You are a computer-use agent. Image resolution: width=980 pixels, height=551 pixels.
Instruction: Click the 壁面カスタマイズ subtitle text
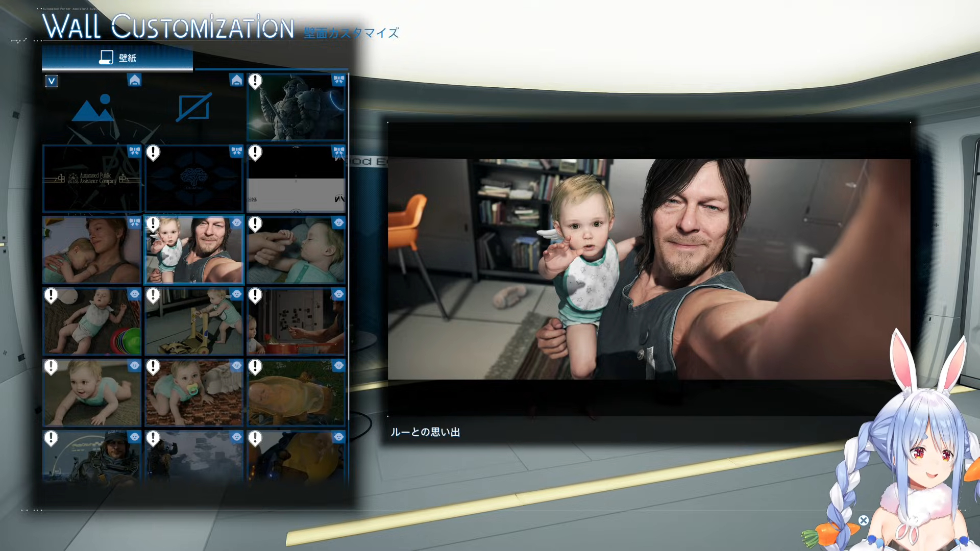351,33
